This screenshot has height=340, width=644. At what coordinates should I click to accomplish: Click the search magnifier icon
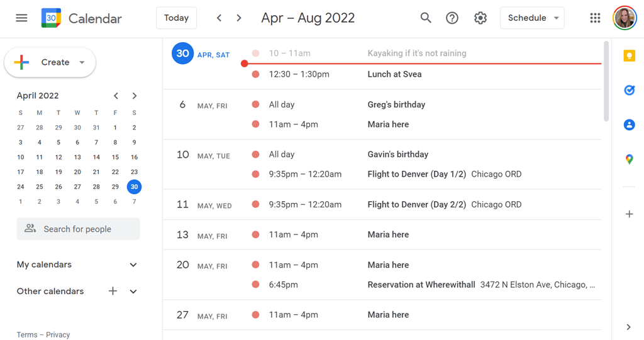coord(426,18)
